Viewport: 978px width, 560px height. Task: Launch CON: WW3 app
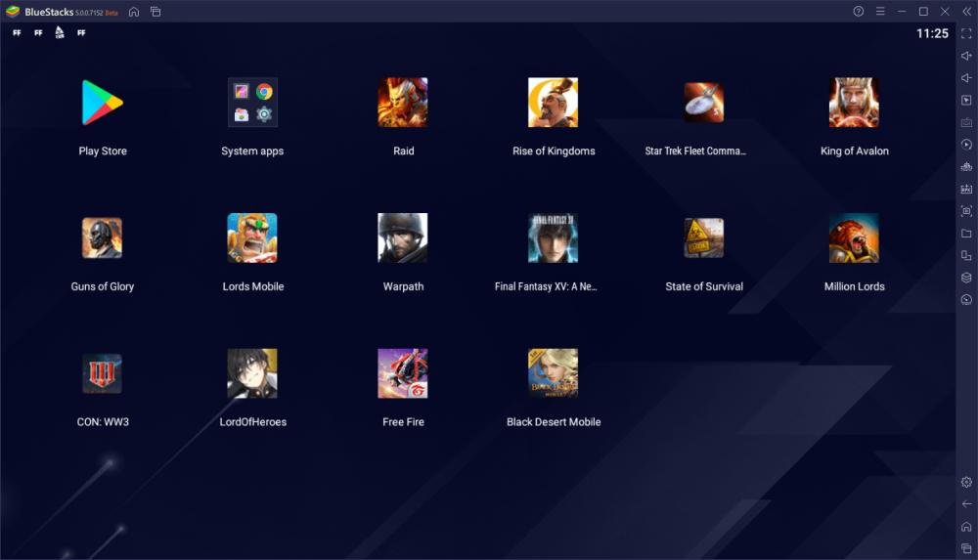[x=103, y=373]
